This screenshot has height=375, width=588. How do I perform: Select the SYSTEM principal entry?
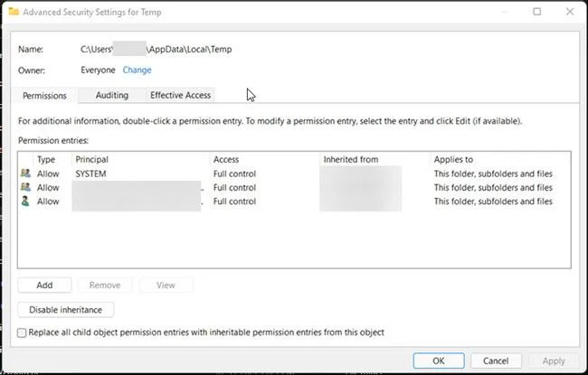point(90,173)
